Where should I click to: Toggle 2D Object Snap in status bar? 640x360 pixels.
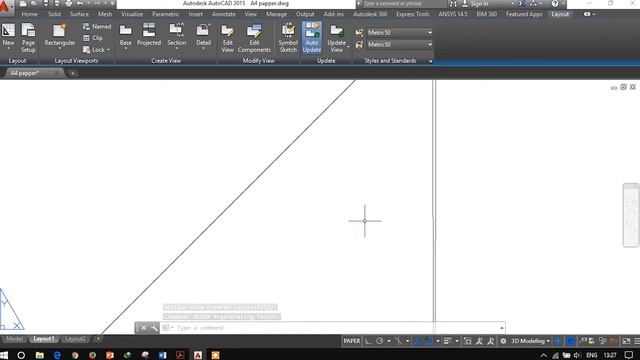click(429, 341)
